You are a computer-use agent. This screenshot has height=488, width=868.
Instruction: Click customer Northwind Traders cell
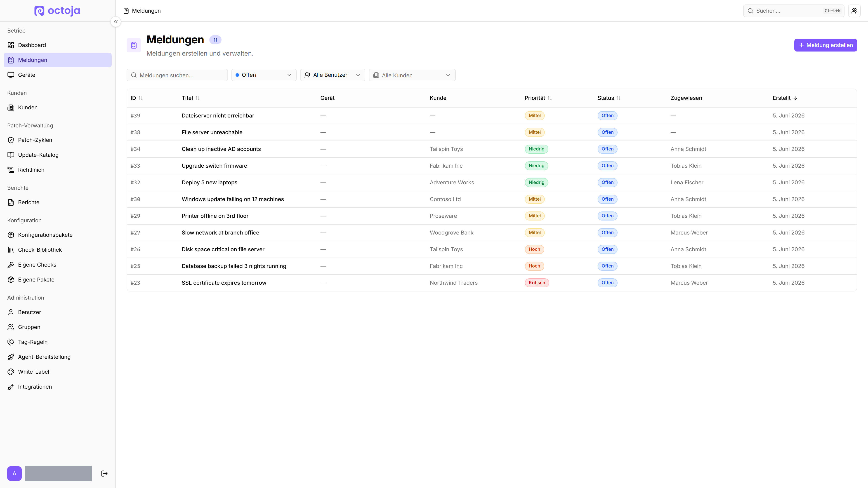coord(453,283)
